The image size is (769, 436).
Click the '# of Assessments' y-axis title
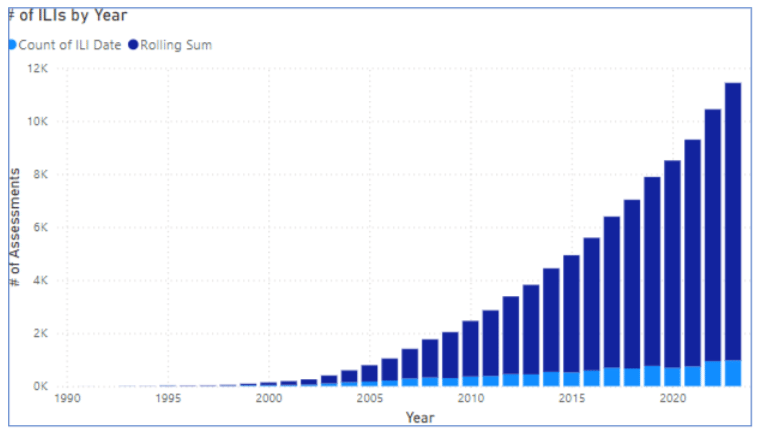[17, 228]
